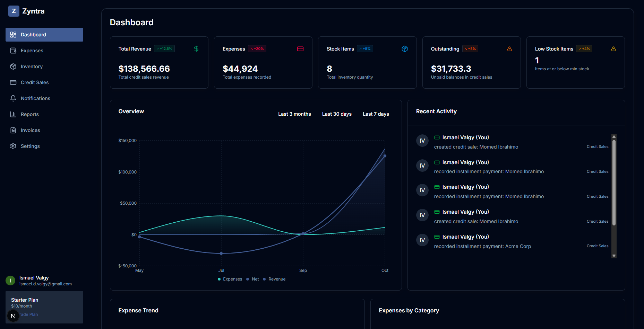Click the dollar sign icon on Total Revenue
644x329 pixels.
coord(196,49)
